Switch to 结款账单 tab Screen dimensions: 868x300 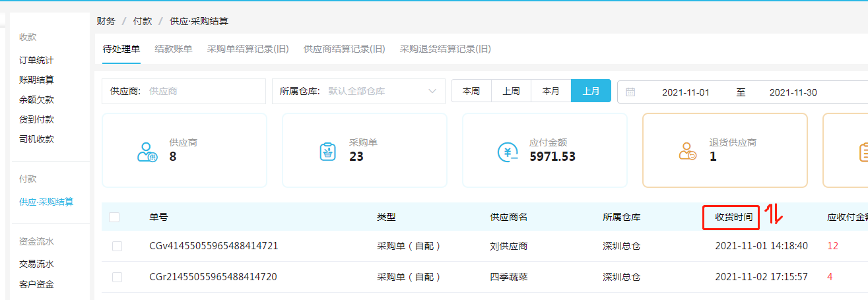click(x=174, y=49)
